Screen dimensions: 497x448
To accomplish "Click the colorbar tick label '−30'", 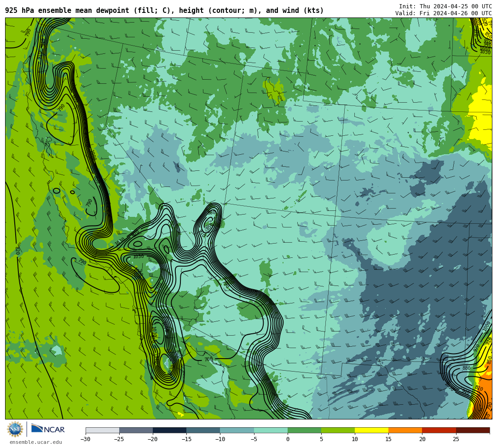I will tap(86, 439).
